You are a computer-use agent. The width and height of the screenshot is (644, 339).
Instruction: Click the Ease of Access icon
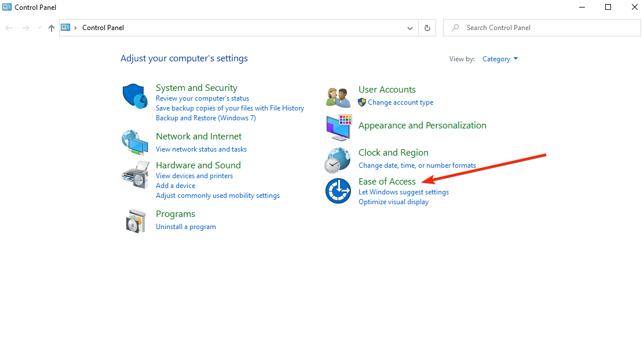(338, 191)
